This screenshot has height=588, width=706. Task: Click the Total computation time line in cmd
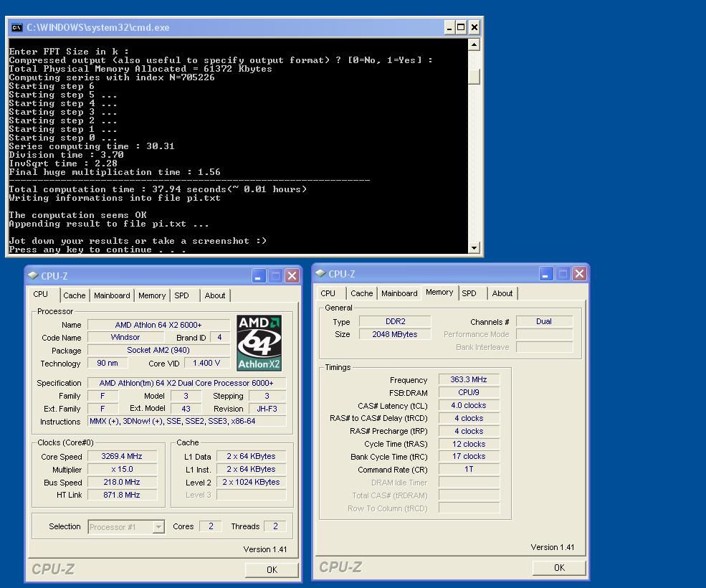158,189
